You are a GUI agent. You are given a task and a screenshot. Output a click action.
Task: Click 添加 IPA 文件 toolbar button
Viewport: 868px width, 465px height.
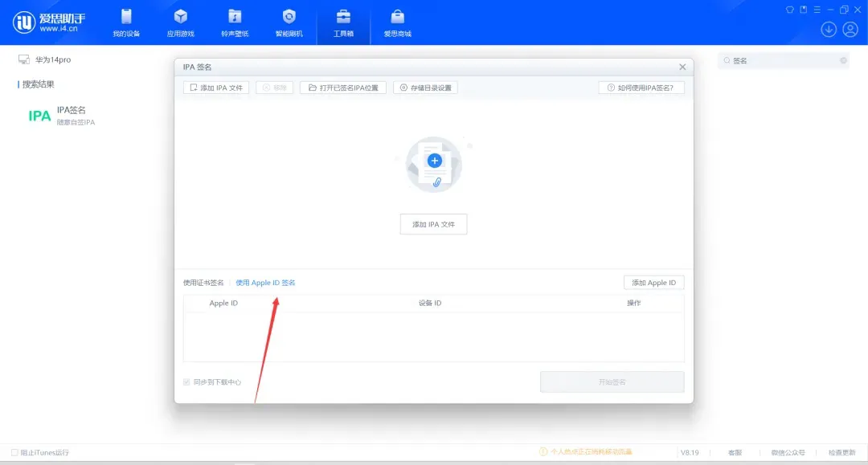pyautogui.click(x=216, y=88)
